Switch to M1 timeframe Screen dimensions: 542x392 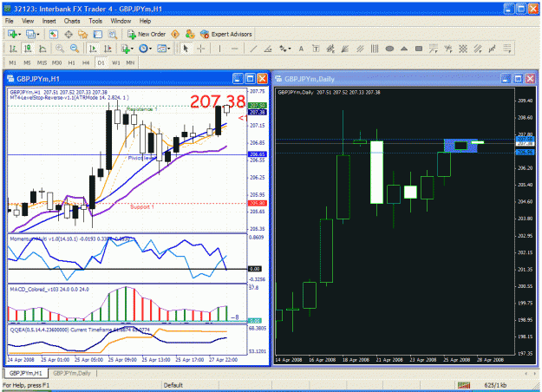click(x=12, y=63)
